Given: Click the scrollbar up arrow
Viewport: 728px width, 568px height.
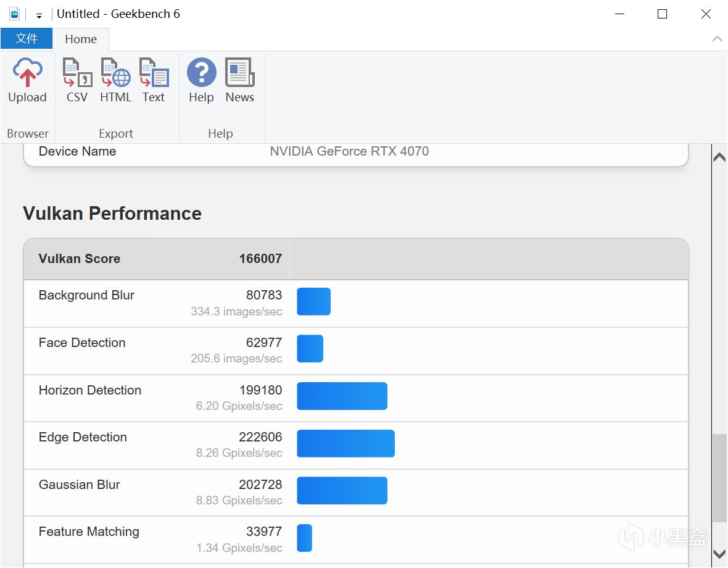Looking at the screenshot, I should pos(719,157).
